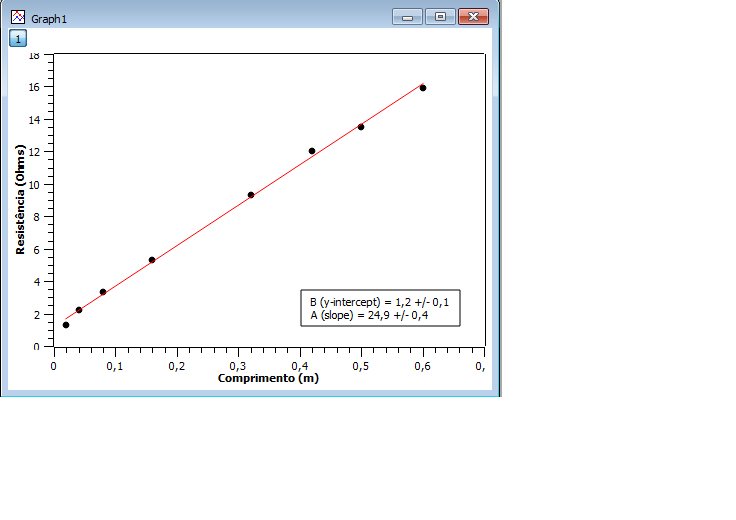This screenshot has width=736, height=520.
Task: Close the Graph1 window
Action: coord(473,17)
